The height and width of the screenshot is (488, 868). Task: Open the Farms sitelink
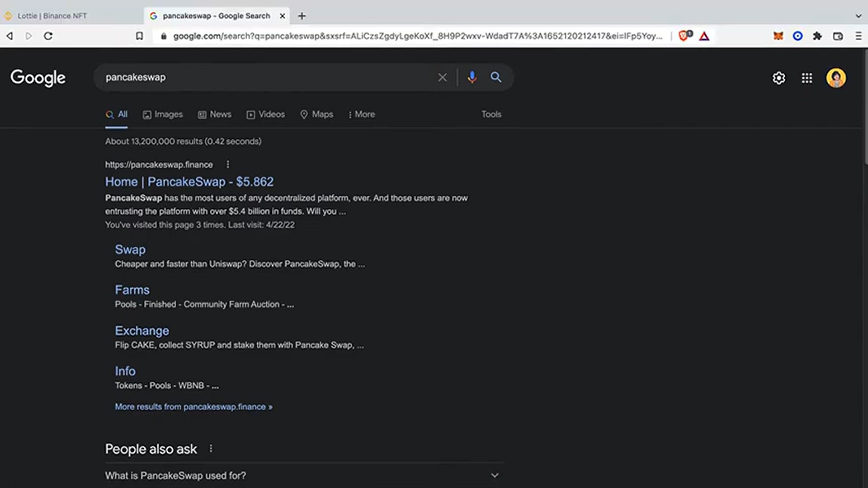point(132,290)
